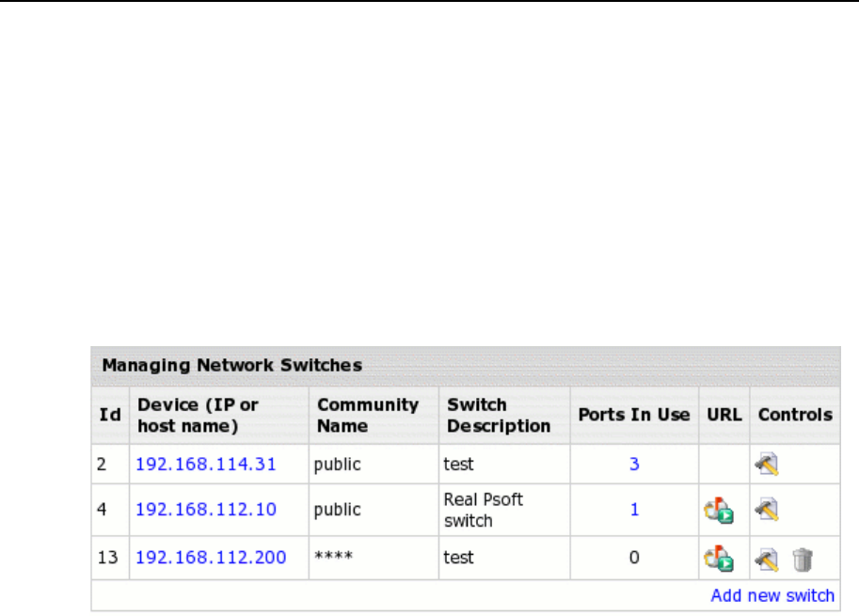Viewport: 859px width, 616px height.
Task: Click the Controls column header
Action: click(795, 415)
